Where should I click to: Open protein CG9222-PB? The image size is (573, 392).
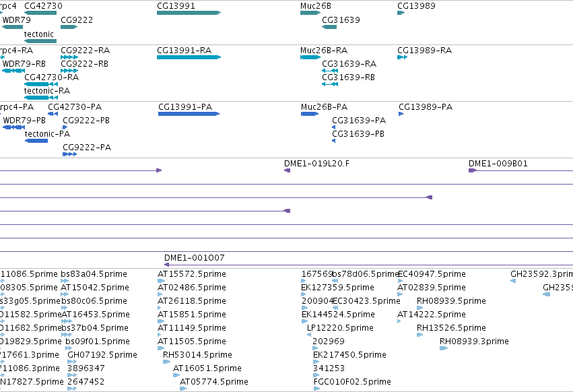coord(86,121)
